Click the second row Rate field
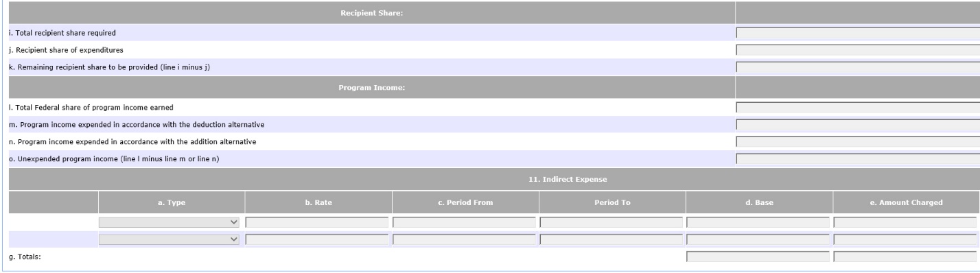 [x=317, y=239]
